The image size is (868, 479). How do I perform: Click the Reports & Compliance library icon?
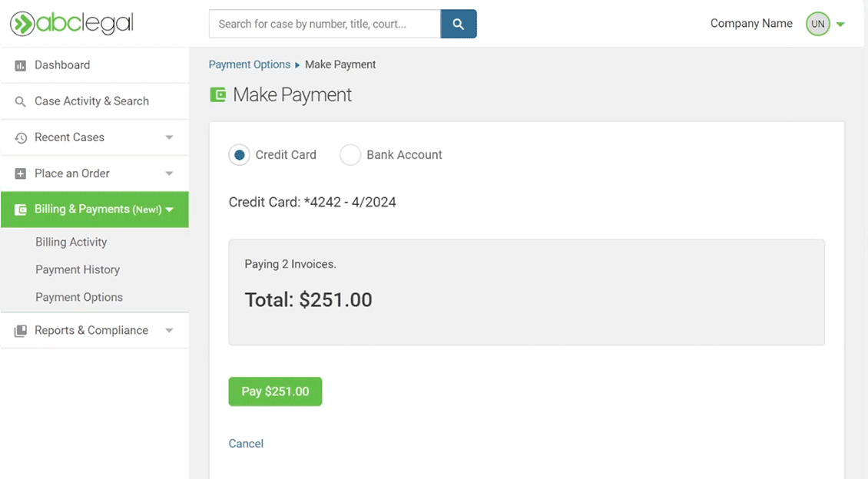pyautogui.click(x=21, y=331)
